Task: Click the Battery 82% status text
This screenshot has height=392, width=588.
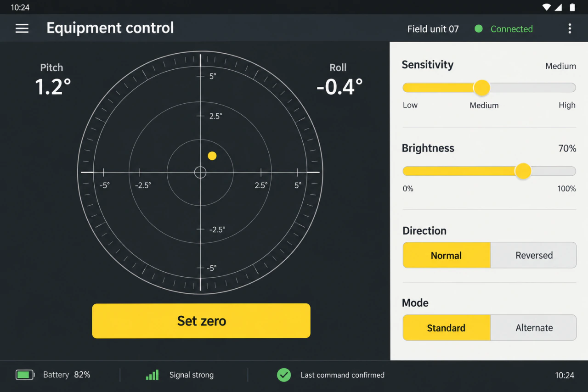Action: (x=67, y=375)
